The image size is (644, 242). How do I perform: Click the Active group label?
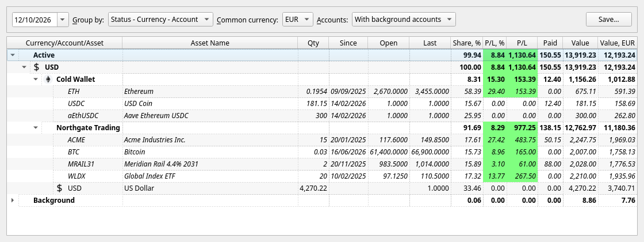tap(44, 55)
